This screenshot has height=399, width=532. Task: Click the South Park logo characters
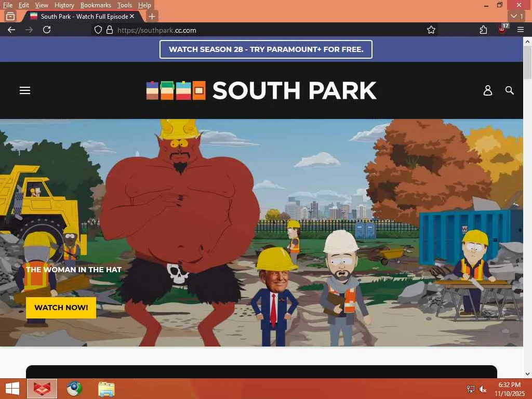click(176, 90)
